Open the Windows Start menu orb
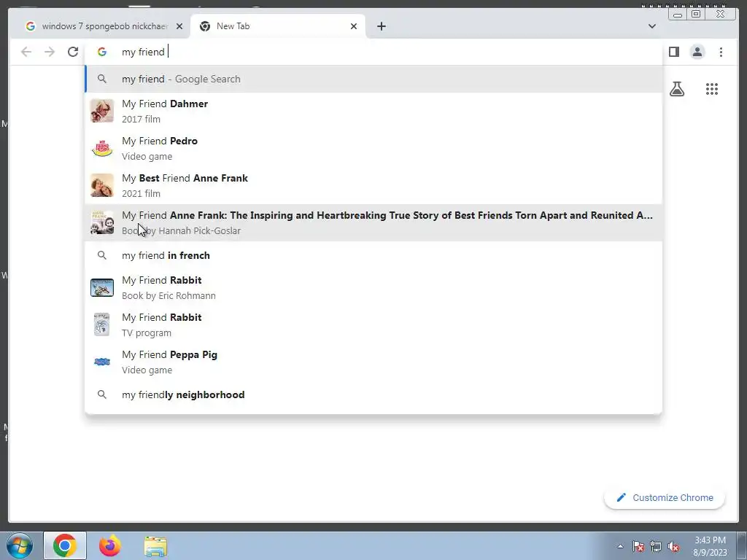The width and height of the screenshot is (747, 560). (x=19, y=545)
